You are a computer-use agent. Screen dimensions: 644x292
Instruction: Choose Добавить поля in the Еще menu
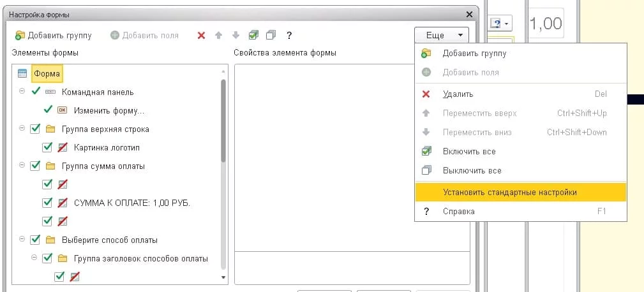coord(520,73)
